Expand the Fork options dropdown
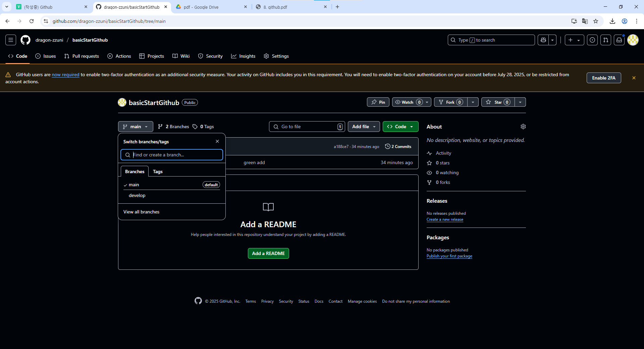 [473, 102]
